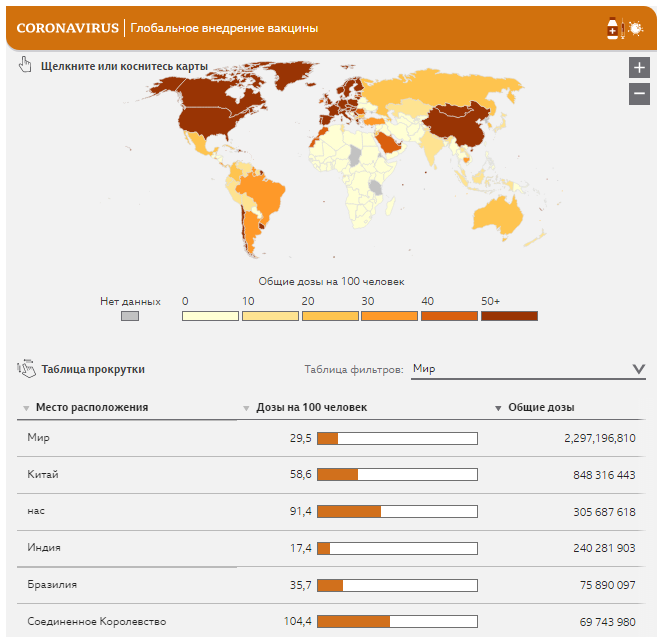Click the 30 orange legend swatch
Viewport: 667px width, 637px height.
(x=389, y=316)
